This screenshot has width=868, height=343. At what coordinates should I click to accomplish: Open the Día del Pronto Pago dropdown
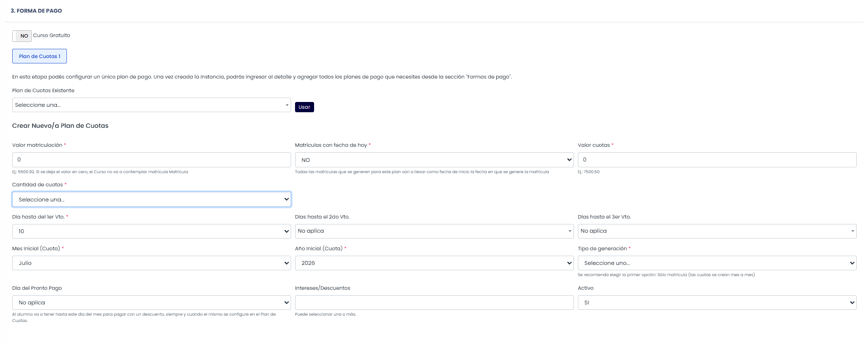(x=151, y=303)
